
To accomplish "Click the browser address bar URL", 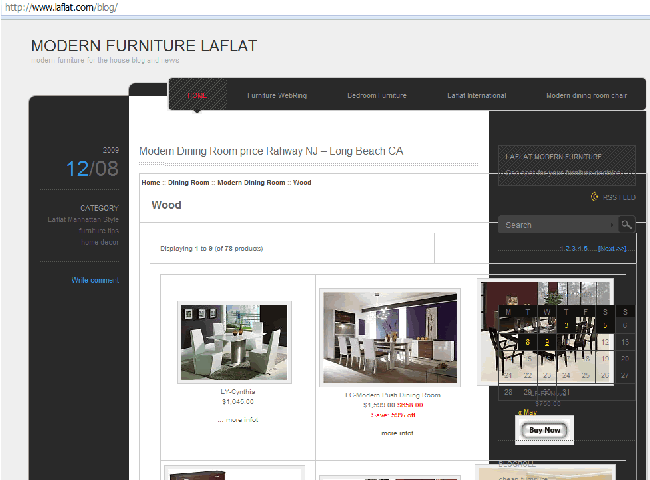I will click(x=61, y=7).
